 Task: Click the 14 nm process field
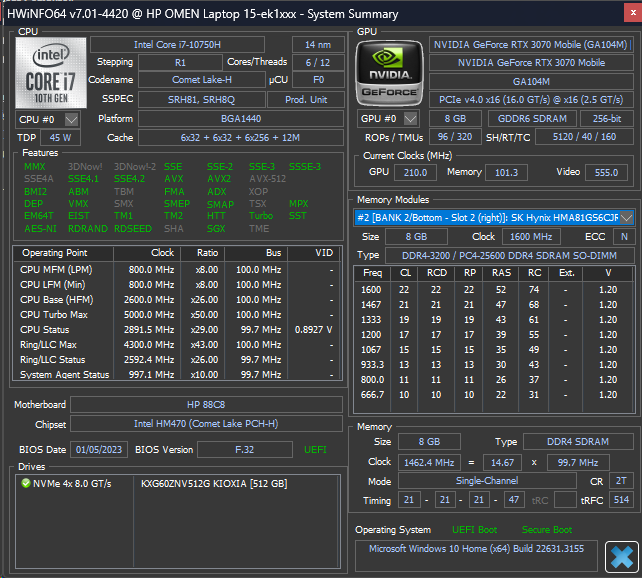tap(318, 45)
